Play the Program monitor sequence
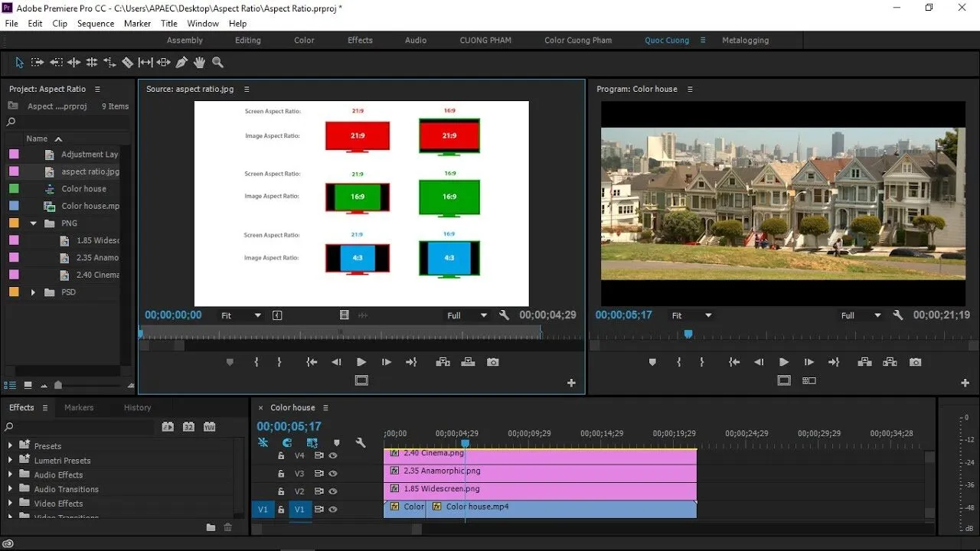This screenshot has height=551, width=980. (x=783, y=362)
